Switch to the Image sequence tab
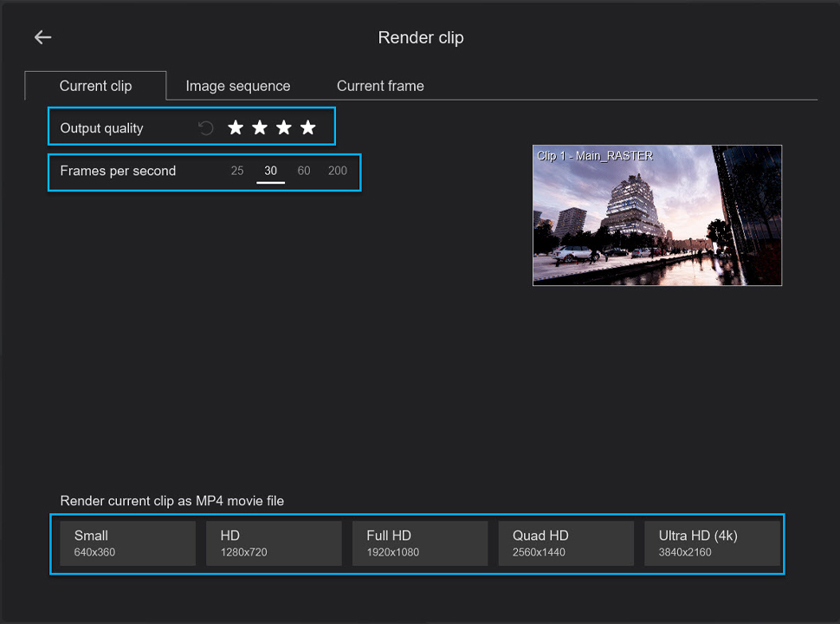 point(237,86)
